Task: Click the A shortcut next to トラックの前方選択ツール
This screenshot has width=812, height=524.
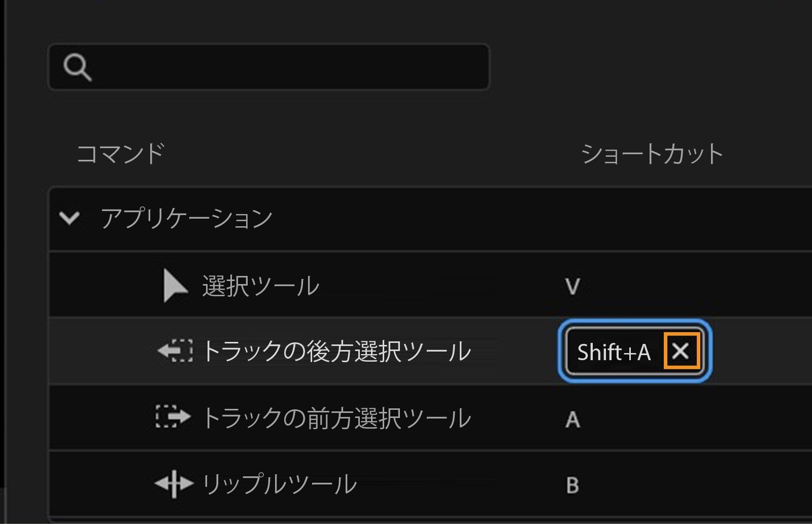Action: 572,418
